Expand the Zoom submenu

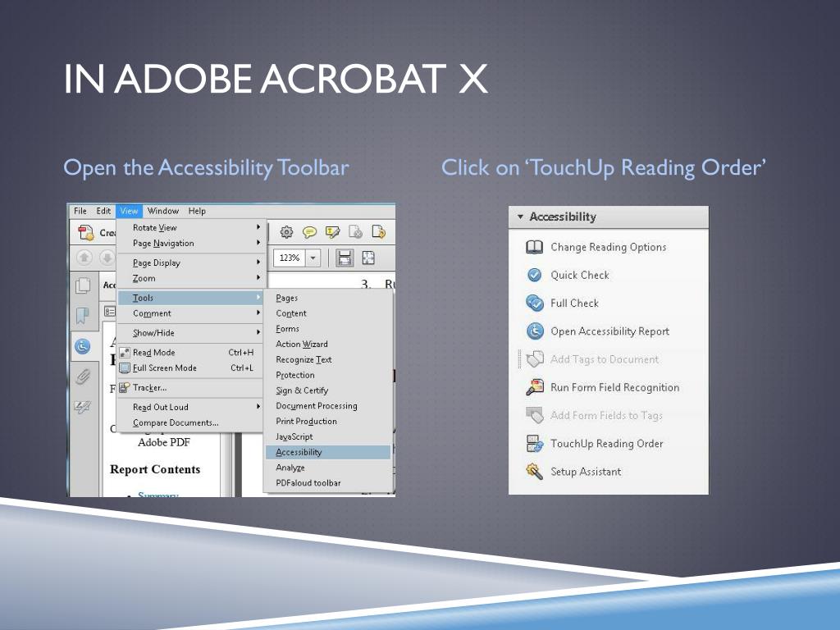258,278
